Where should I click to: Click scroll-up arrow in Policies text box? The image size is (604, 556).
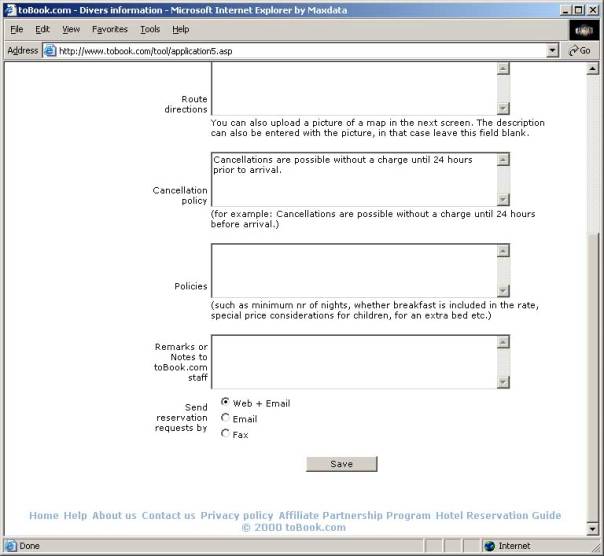[503, 250]
